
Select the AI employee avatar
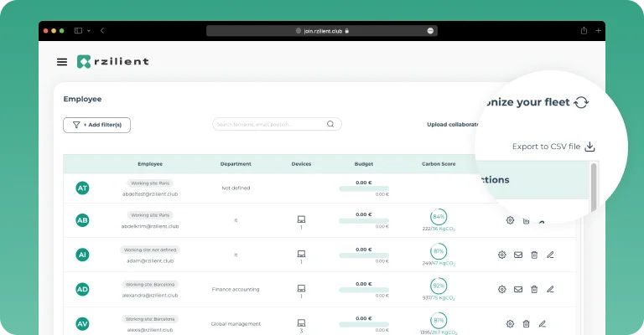82,255
